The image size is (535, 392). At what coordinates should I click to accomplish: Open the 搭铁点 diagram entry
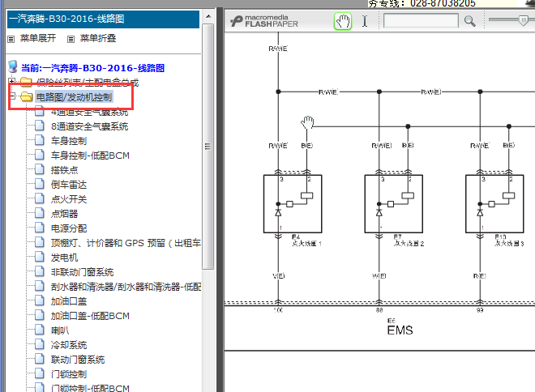pos(64,170)
